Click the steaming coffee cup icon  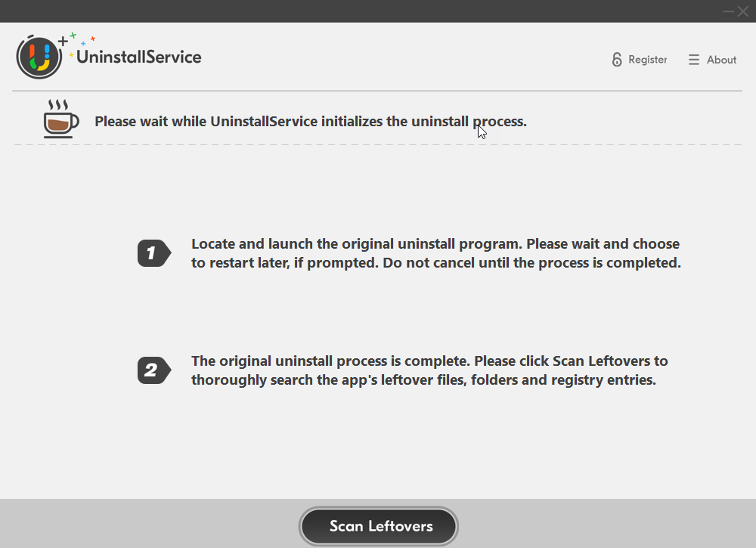coord(60,119)
